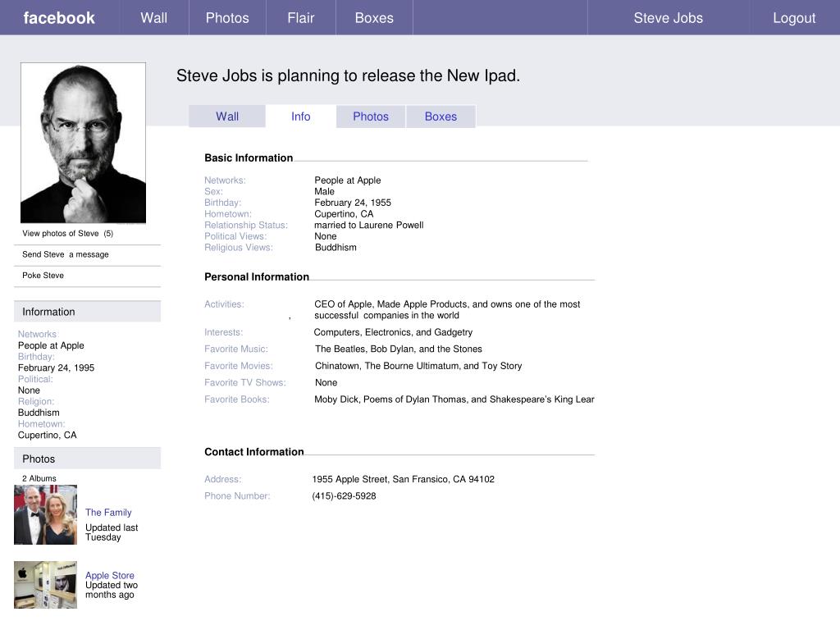
Task: Click 'Buddhism' in Basic Information
Action: pos(336,248)
